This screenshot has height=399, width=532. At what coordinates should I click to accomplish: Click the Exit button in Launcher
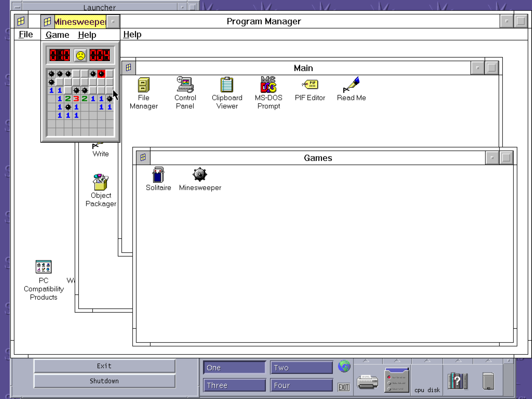tap(104, 366)
